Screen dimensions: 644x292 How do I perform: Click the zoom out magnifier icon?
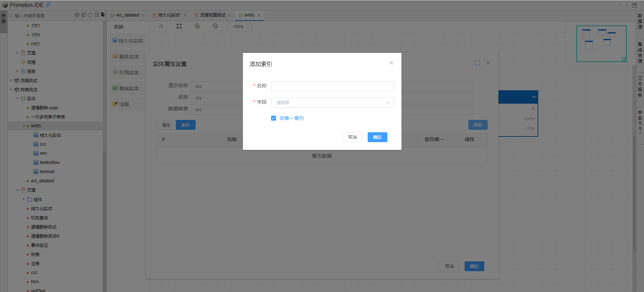click(215, 26)
